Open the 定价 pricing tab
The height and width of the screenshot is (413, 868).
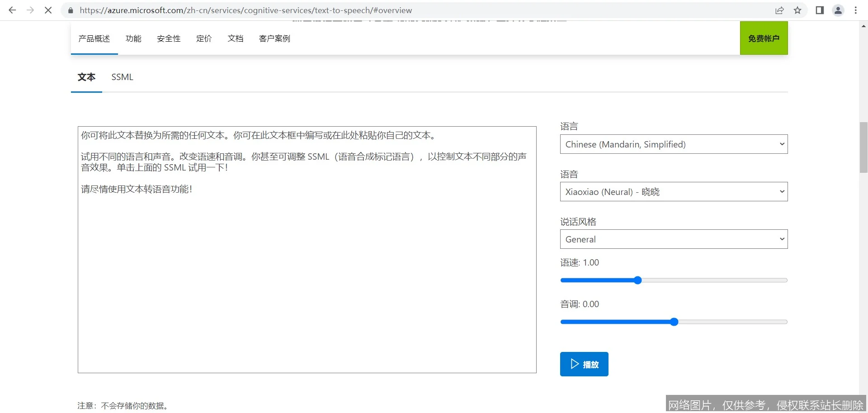(203, 38)
